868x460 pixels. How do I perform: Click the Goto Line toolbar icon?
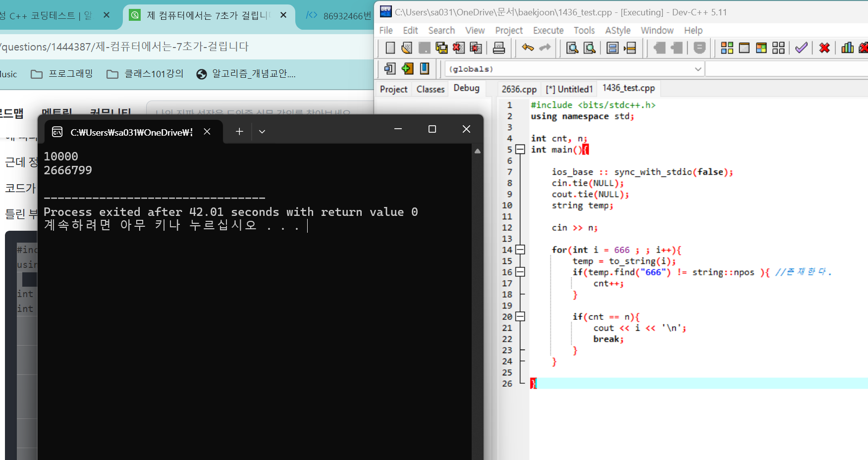[630, 48]
